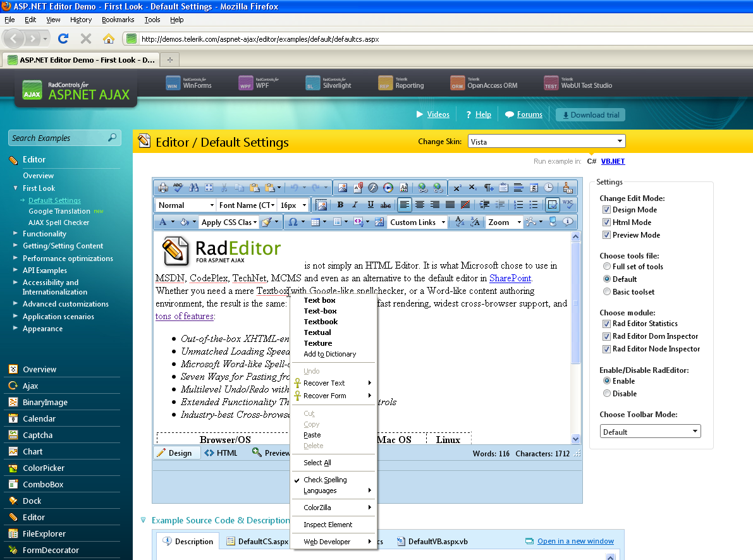Open Find and Replace binoculars icon
Screen dimensions: 753x560
click(193, 188)
